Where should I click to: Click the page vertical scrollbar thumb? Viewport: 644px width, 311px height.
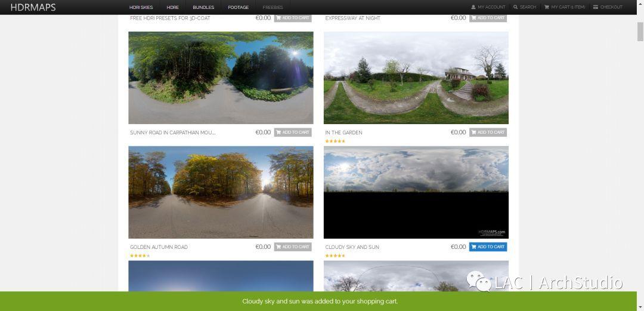tap(640, 32)
